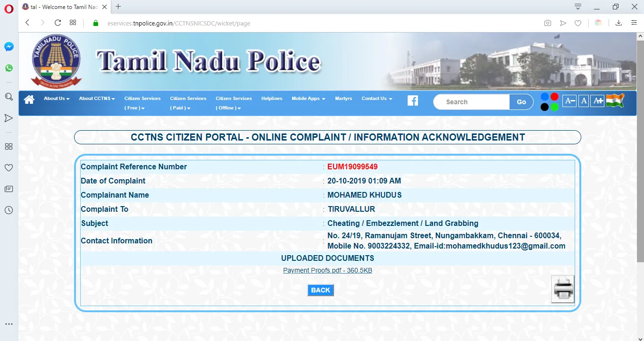This screenshot has height=341, width=644.
Task: Open sidebar history clock
Action: coord(8,210)
